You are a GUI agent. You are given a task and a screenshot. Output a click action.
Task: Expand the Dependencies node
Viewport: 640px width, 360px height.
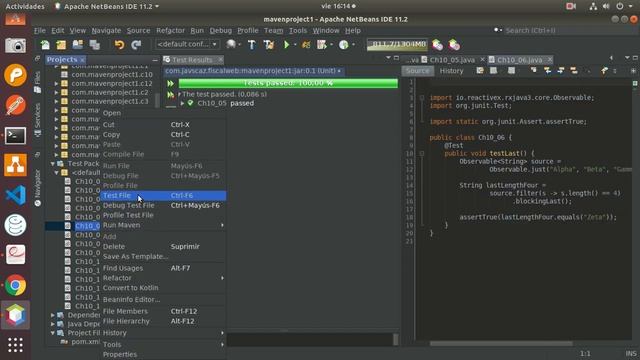[x=53, y=315]
